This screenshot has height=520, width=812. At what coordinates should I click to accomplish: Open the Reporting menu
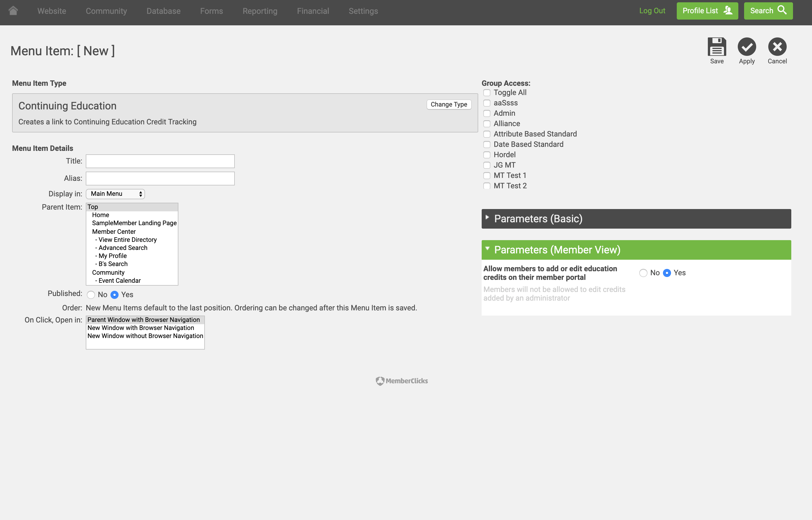(x=260, y=11)
